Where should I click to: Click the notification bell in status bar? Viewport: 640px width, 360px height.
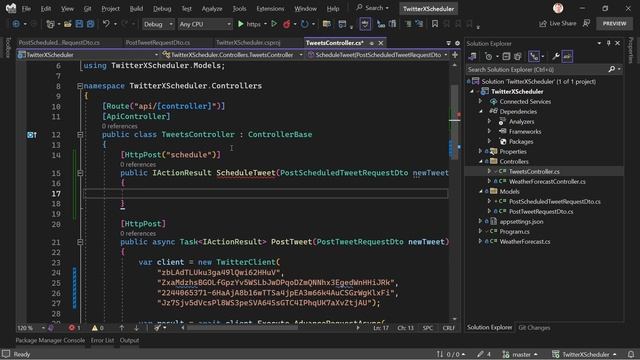point(631,354)
